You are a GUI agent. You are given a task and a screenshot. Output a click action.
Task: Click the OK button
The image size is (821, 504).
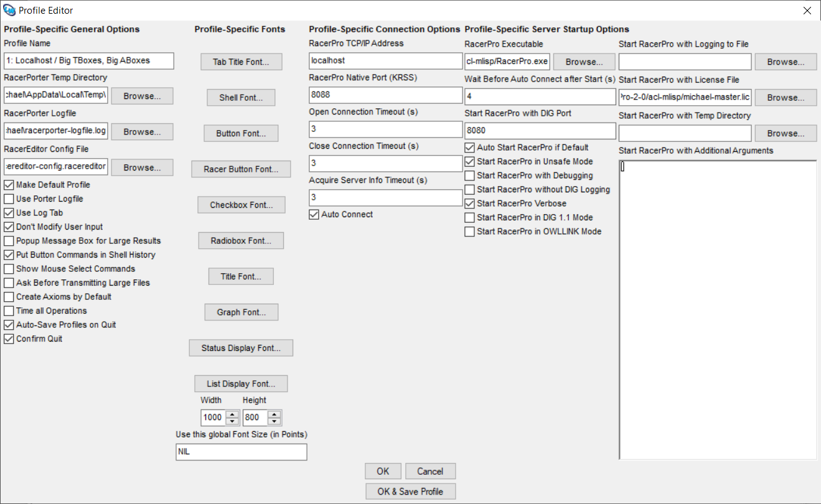coord(383,471)
